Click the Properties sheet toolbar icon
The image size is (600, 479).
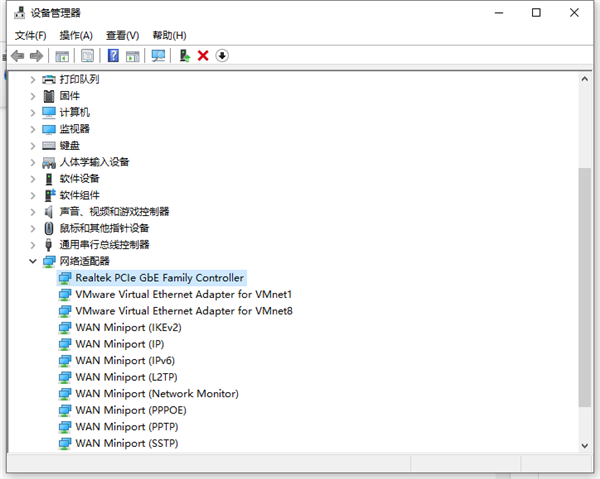pos(87,56)
